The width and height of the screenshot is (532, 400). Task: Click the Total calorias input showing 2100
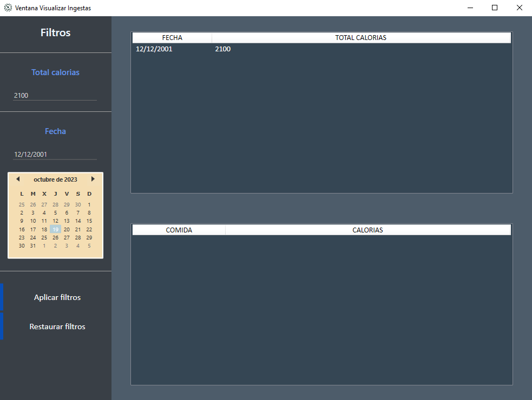(54, 95)
